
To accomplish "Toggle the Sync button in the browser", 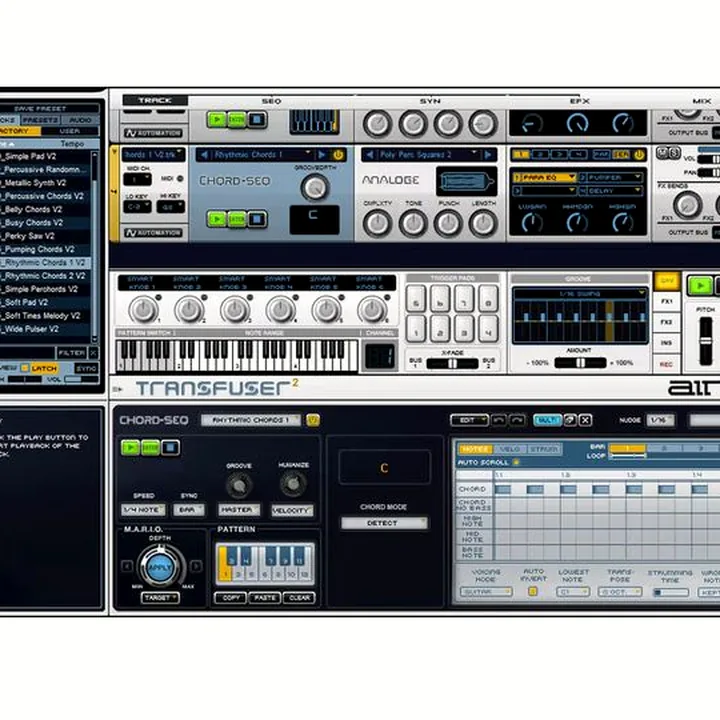I will tap(86, 368).
